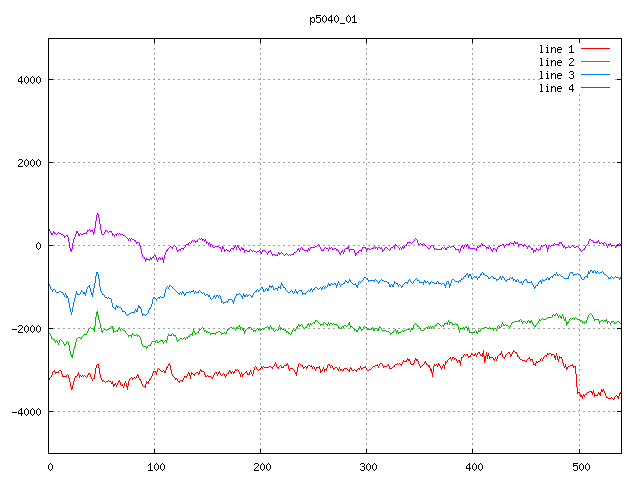The width and height of the screenshot is (640, 480).
Task: Click y-axis label -2000
Action: tap(27, 329)
